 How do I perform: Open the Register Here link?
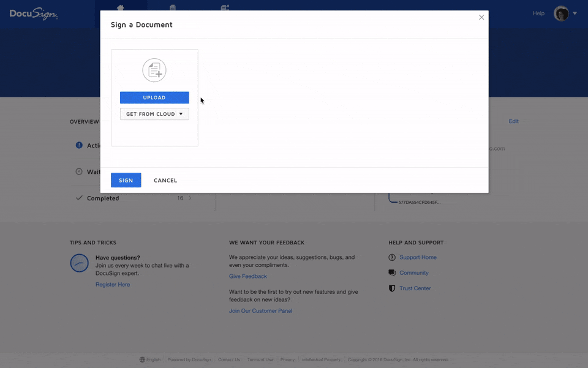click(x=113, y=285)
